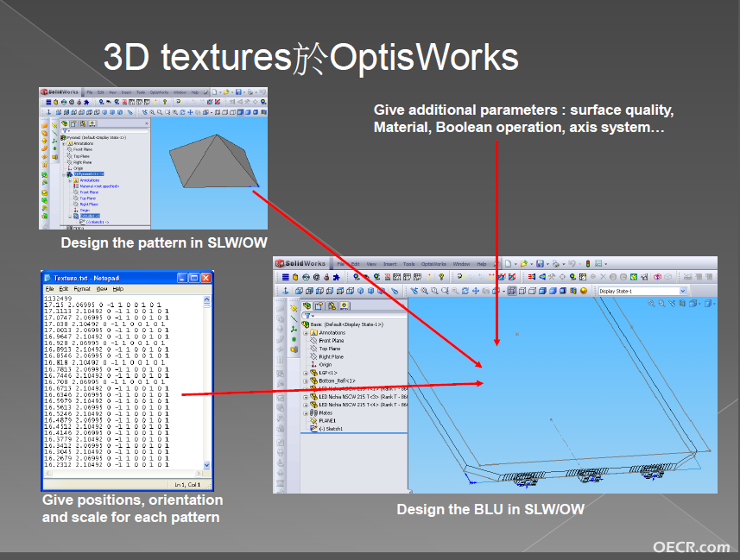
Task: Maximize the Texture.txt Notepad window
Action: point(194,278)
